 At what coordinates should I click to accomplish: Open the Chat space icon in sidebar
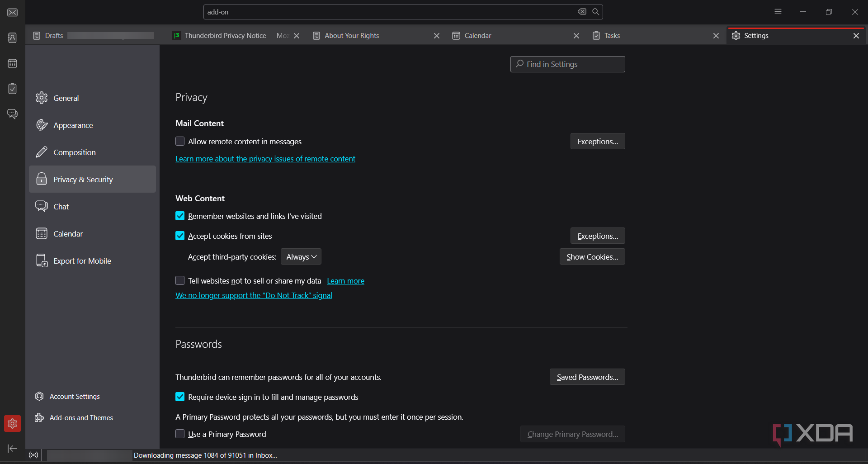coord(13,114)
